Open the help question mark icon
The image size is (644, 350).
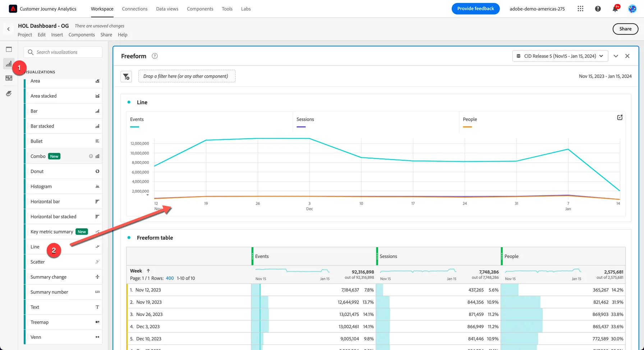pyautogui.click(x=598, y=9)
